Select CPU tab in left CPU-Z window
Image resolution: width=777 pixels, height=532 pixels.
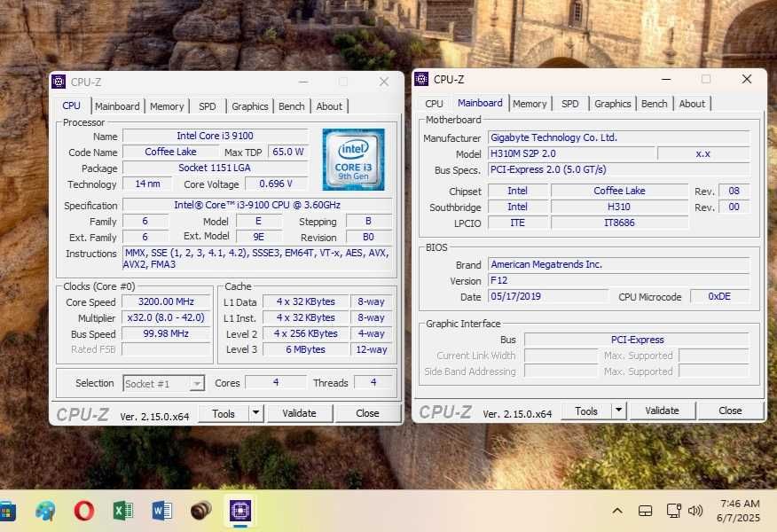pos(71,106)
